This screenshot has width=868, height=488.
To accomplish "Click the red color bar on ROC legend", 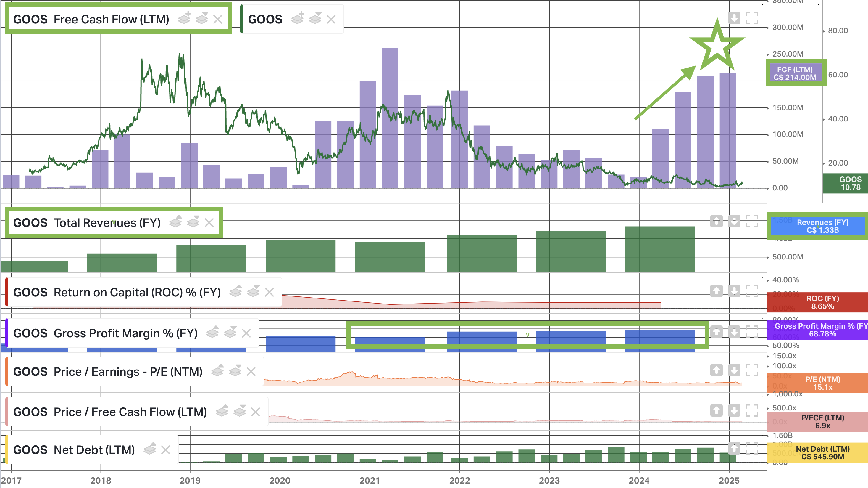I will click(x=7, y=292).
